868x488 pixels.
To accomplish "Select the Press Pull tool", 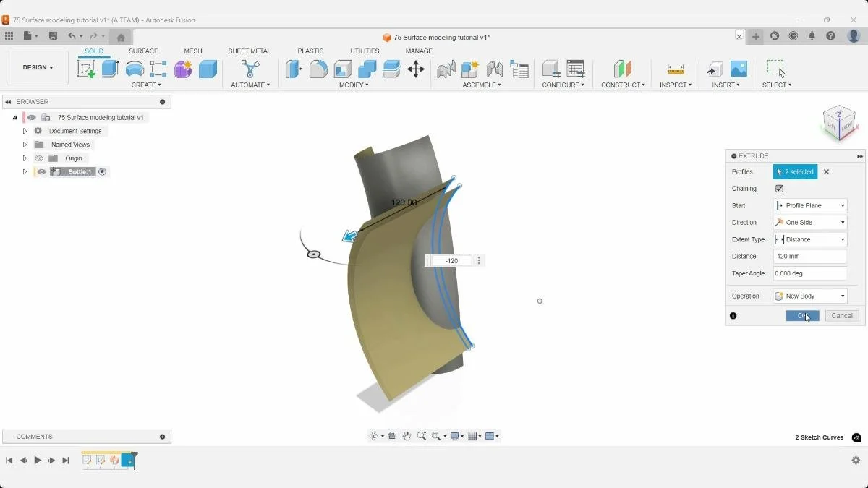I will point(294,69).
